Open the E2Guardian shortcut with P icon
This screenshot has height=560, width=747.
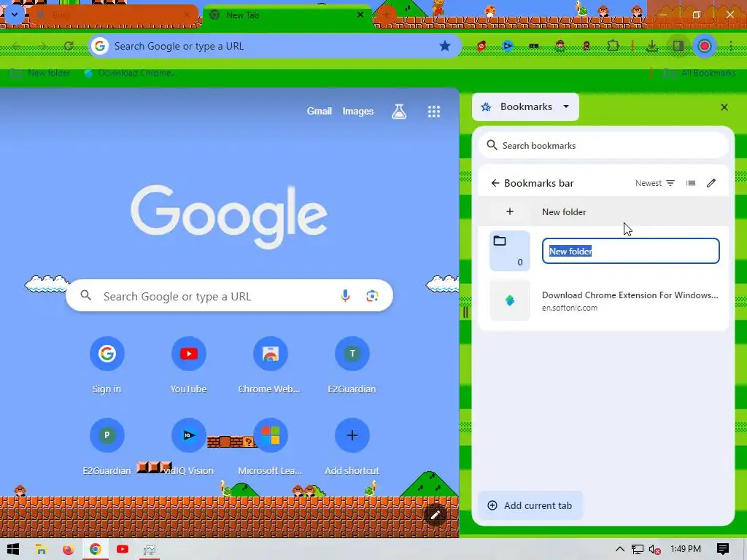pos(107,446)
